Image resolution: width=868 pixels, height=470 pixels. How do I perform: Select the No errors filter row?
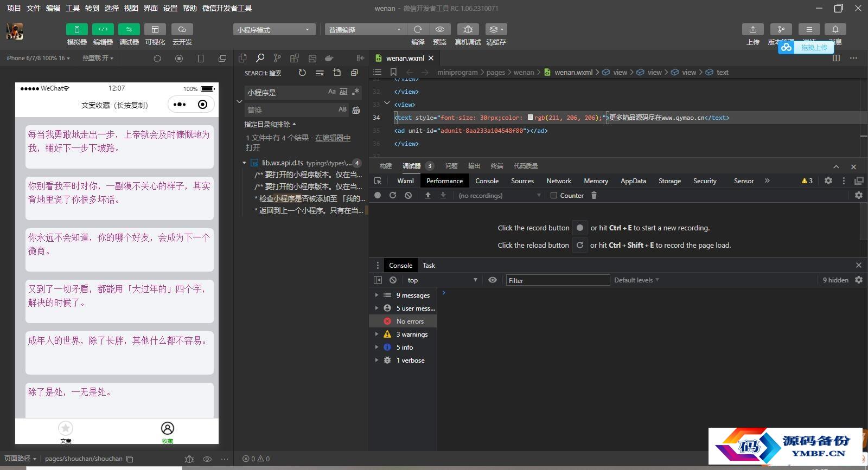(403, 321)
